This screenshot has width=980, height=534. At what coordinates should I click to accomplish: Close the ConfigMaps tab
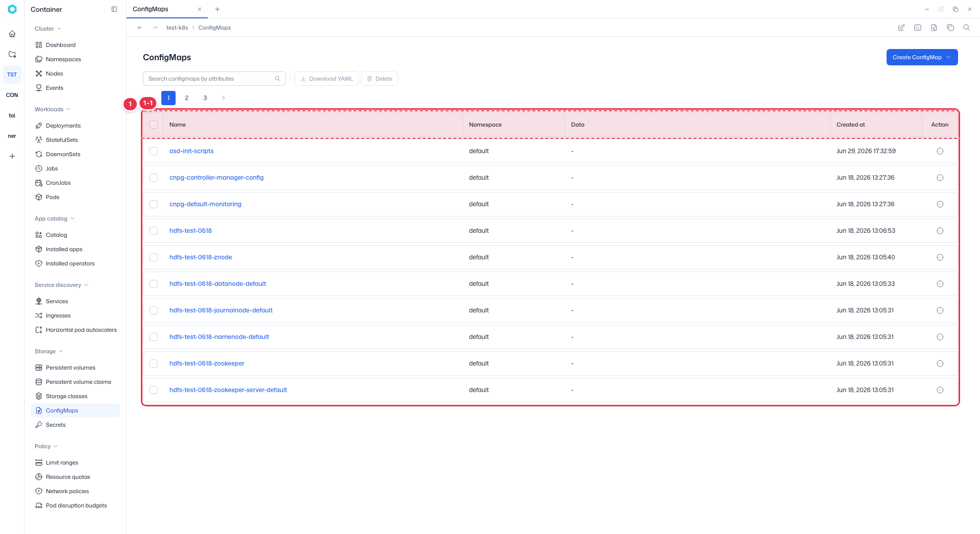[200, 9]
